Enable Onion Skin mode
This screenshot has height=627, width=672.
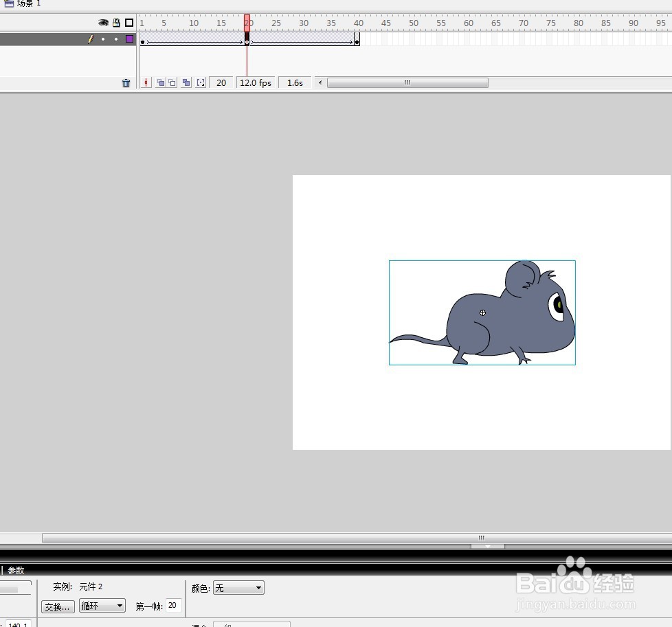pos(161,82)
